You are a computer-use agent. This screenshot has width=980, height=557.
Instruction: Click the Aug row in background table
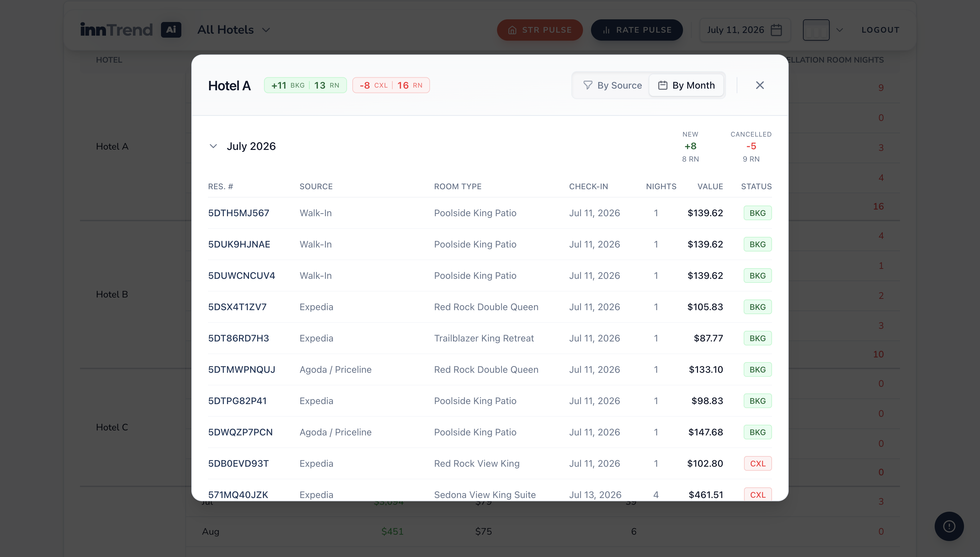click(x=543, y=531)
